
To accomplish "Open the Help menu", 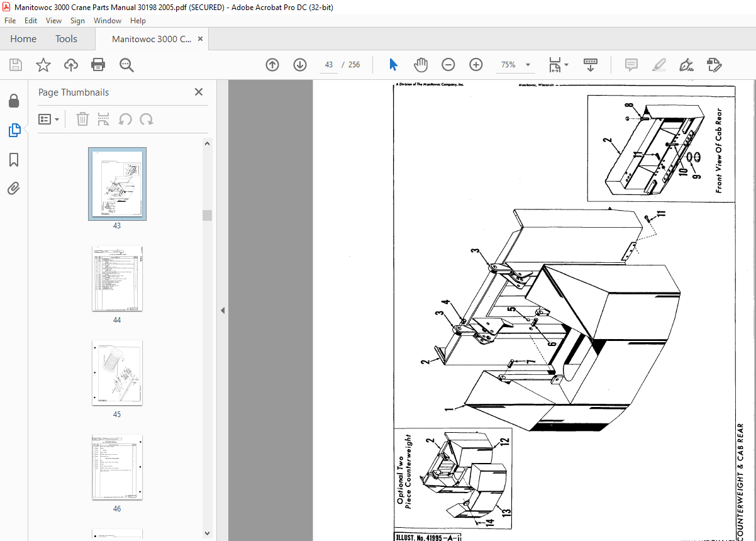I will (138, 21).
